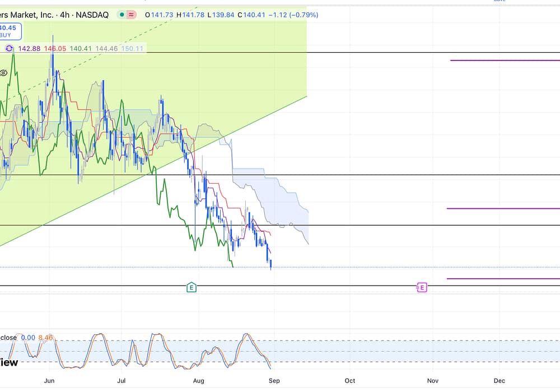Click the stochastic legend labeled close
Screen dimensions: 560x392
[8, 338]
